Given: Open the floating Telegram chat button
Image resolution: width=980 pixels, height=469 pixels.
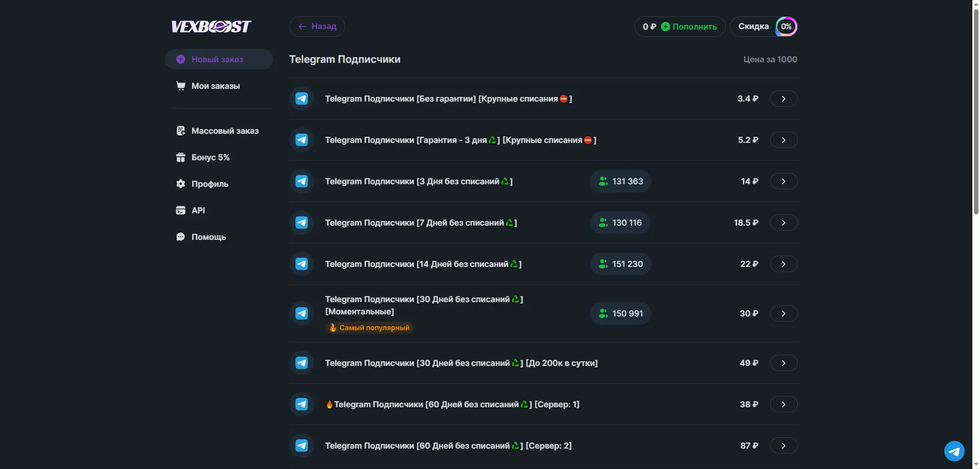Looking at the screenshot, I should pos(954,451).
